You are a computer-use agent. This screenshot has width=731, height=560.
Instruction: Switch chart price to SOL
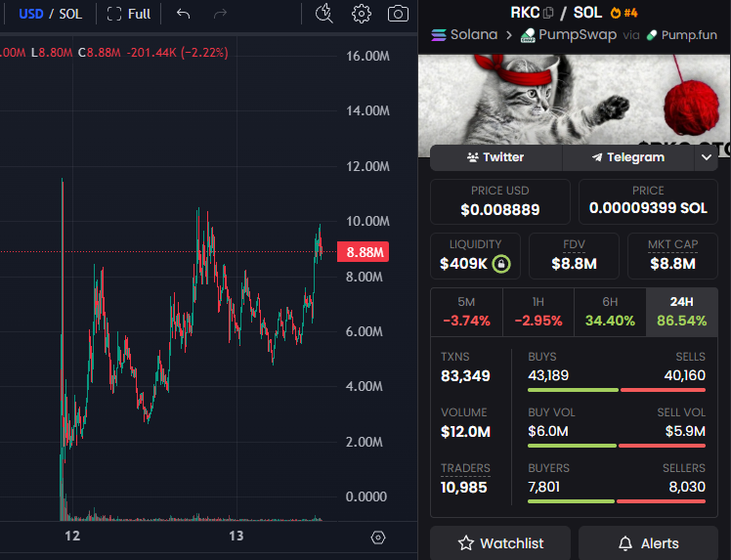(70, 14)
